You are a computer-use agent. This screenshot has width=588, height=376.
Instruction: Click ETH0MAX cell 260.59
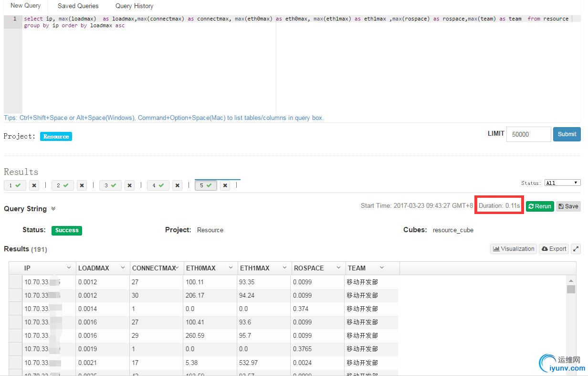211,336
